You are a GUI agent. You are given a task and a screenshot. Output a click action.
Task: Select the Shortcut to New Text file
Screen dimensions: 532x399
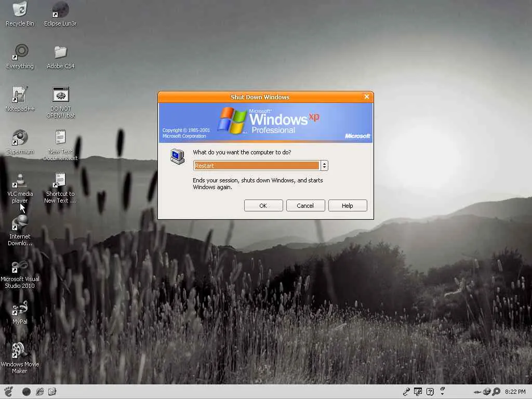[60, 188]
